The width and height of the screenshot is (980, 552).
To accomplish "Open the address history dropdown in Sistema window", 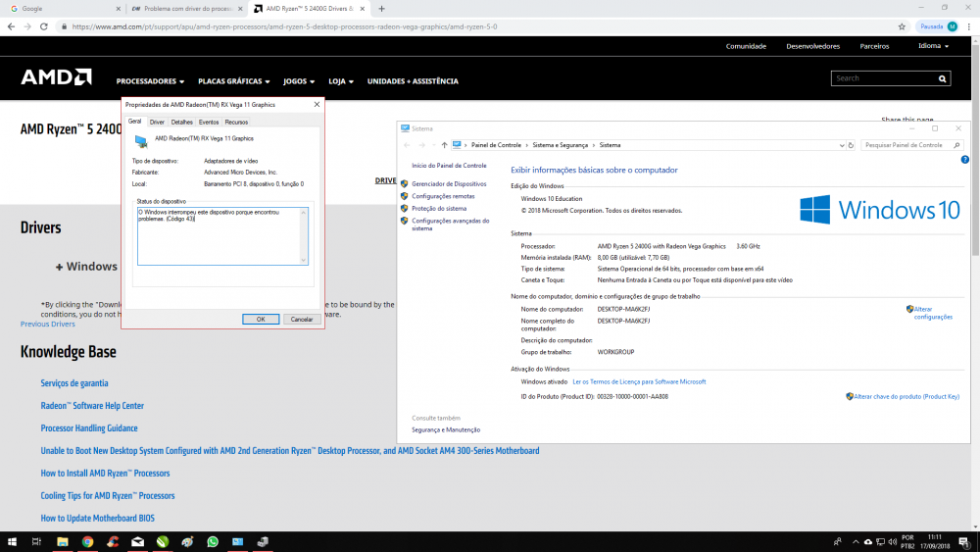I will coord(841,145).
